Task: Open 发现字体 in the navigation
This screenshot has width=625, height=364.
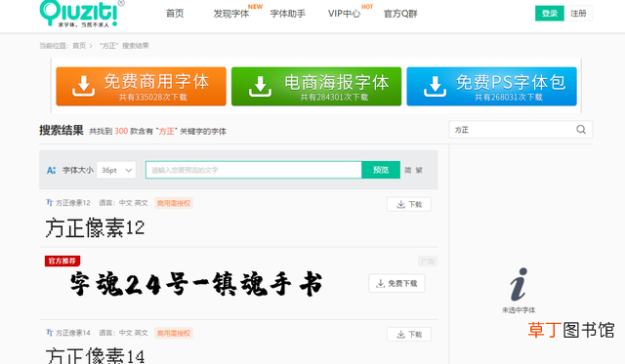Action: coord(231,14)
